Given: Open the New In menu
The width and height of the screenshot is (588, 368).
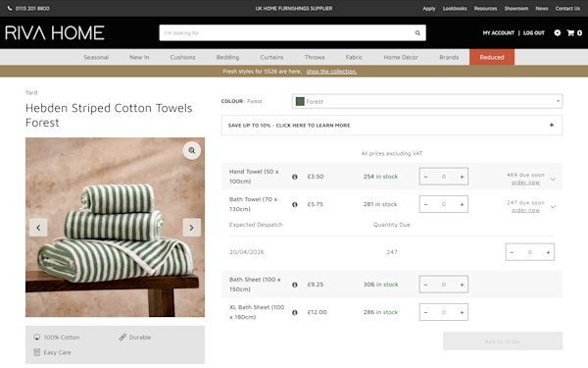Looking at the screenshot, I should coord(139,57).
